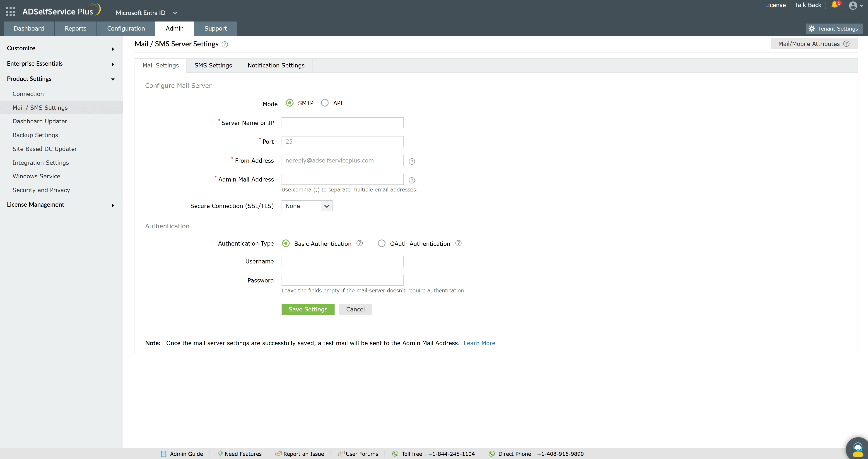Click help icon in Mail/Mobile Attributes button
Viewport: 868px width, 459px height.
click(x=846, y=44)
